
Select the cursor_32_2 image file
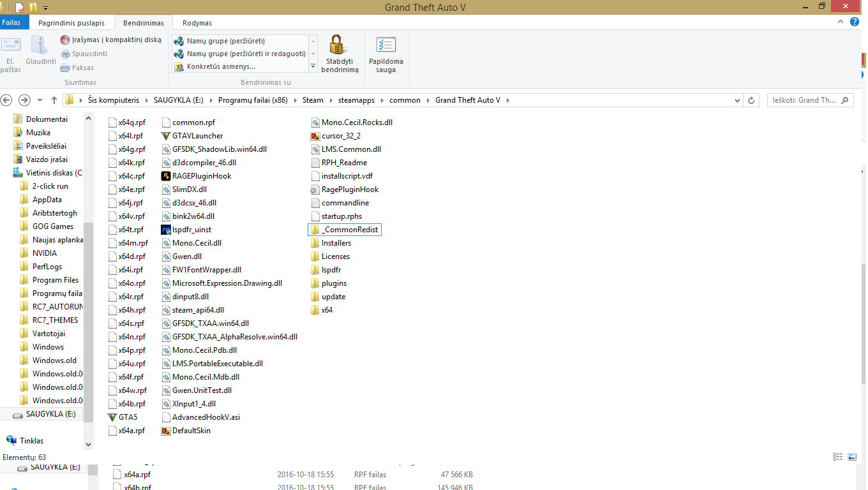tap(336, 136)
